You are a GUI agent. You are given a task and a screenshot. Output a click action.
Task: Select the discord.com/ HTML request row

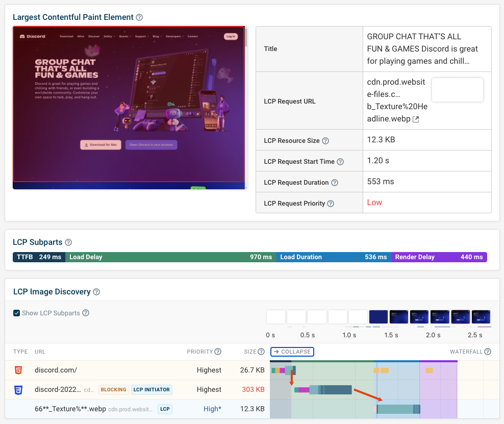coord(252,370)
